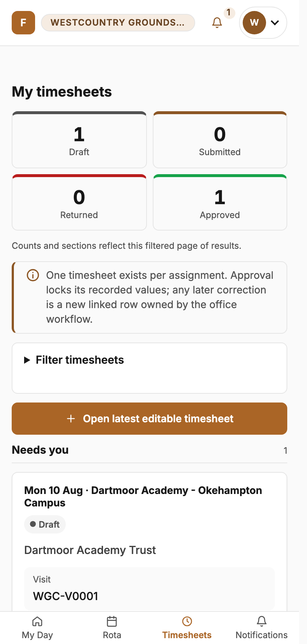Viewport: 307px width, 644px height.
Task: Open the account dropdown chevron
Action: point(275,23)
